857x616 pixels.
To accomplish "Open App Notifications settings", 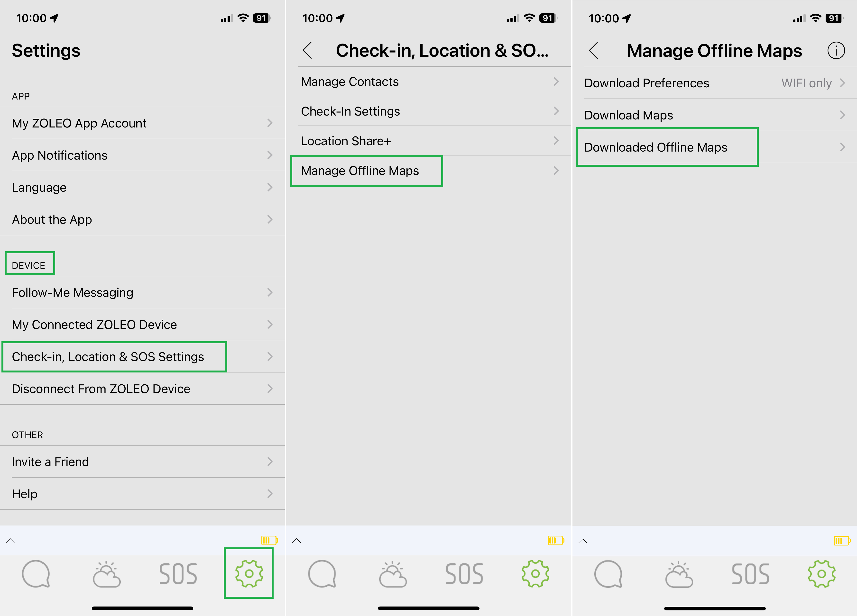I will 142,155.
